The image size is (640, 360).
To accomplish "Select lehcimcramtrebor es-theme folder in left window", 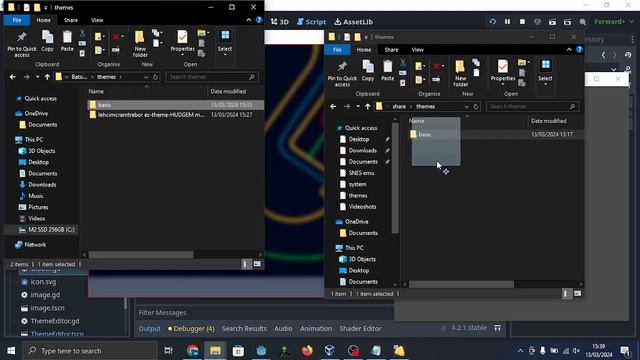I will 176,115.
